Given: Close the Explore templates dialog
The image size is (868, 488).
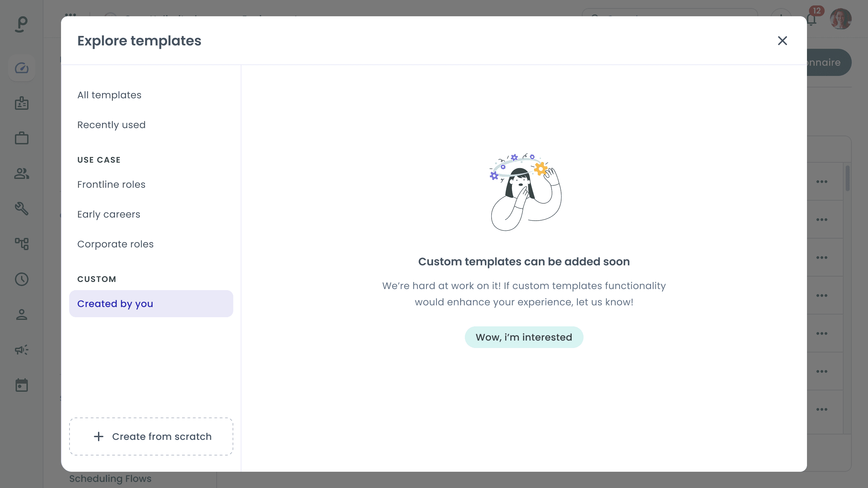Looking at the screenshot, I should (782, 41).
